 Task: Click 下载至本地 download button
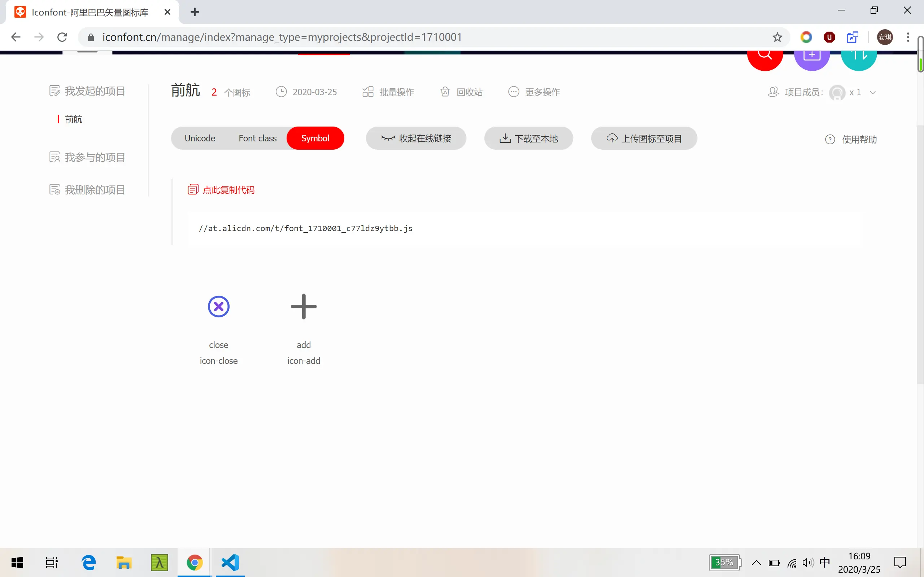point(528,138)
